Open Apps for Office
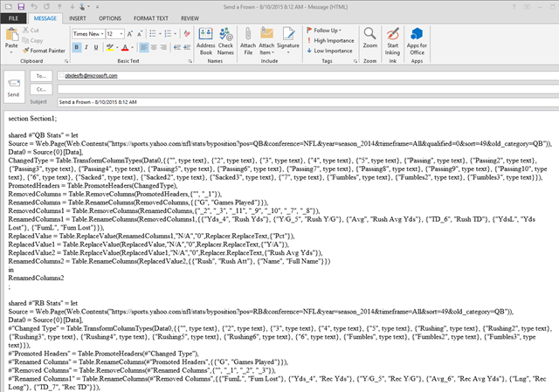 [x=417, y=41]
